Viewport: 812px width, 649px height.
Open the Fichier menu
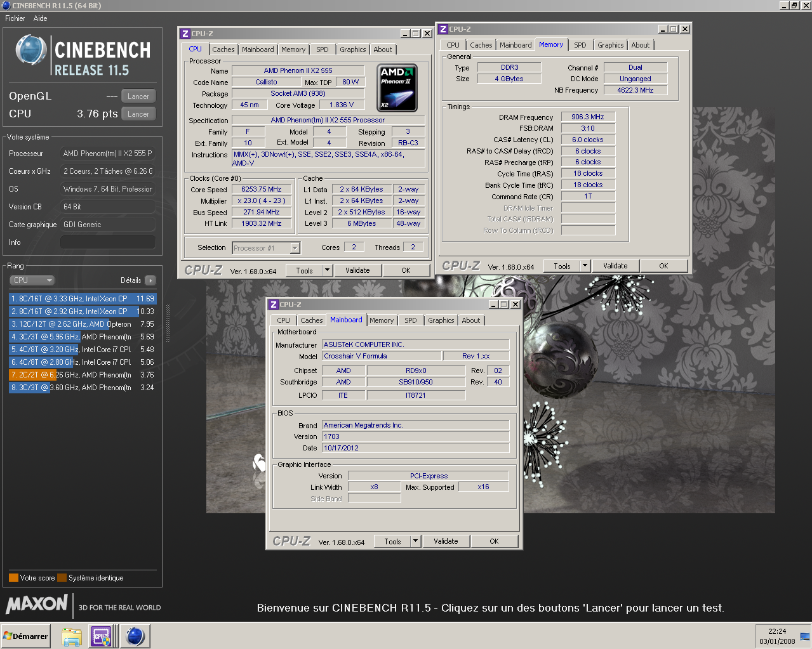pos(15,18)
